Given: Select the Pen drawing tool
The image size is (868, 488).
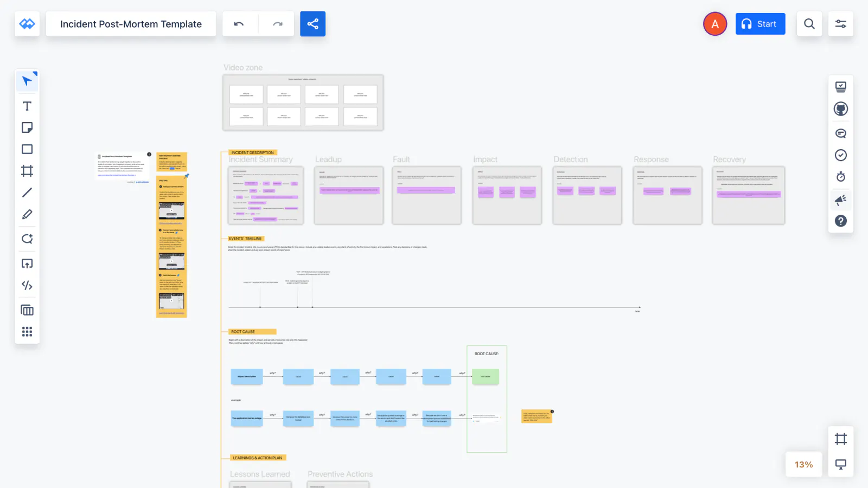Looking at the screenshot, I should click(27, 215).
